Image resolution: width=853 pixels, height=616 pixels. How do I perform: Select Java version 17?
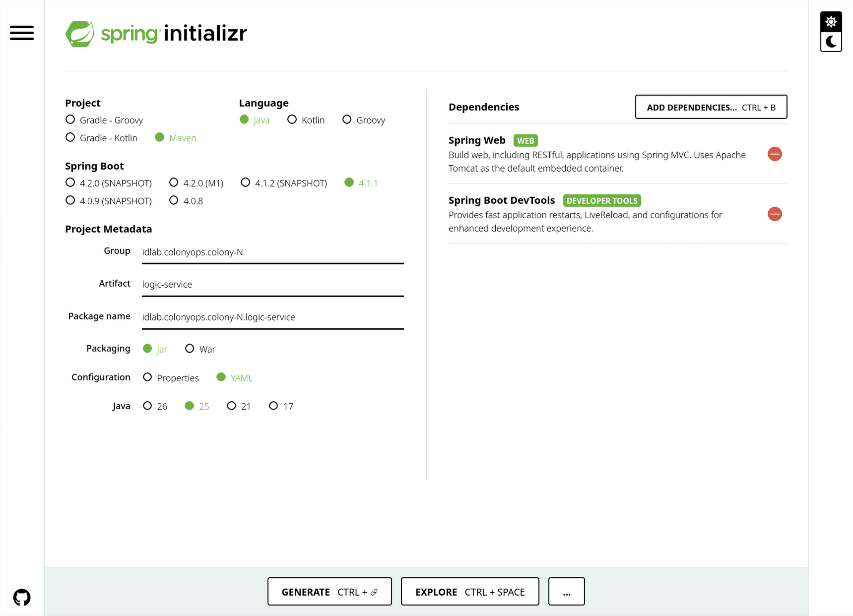(x=281, y=406)
